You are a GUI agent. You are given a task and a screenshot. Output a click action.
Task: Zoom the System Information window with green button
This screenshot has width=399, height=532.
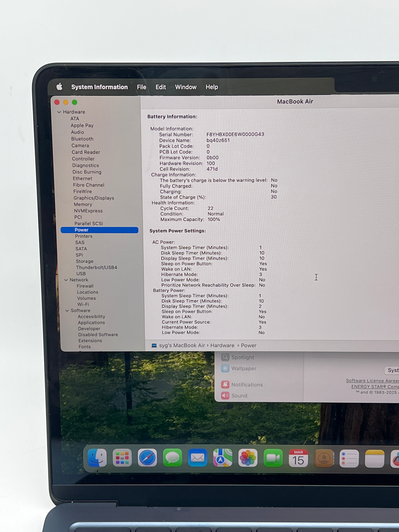pos(75,102)
